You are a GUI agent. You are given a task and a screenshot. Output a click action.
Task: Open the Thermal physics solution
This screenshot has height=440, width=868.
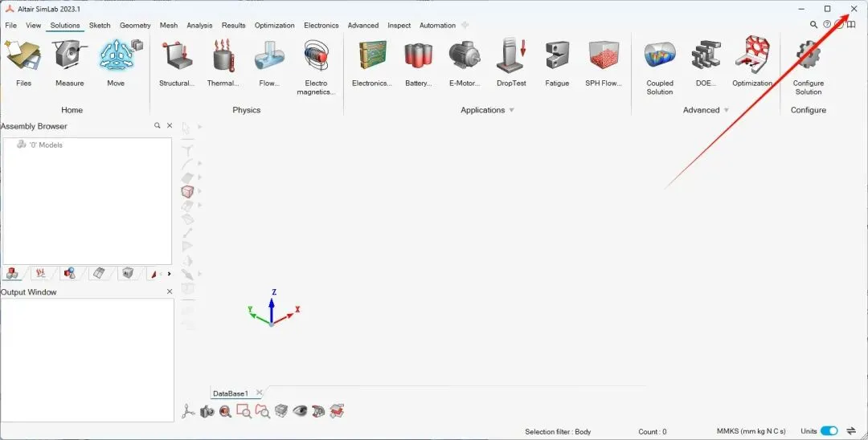223,63
